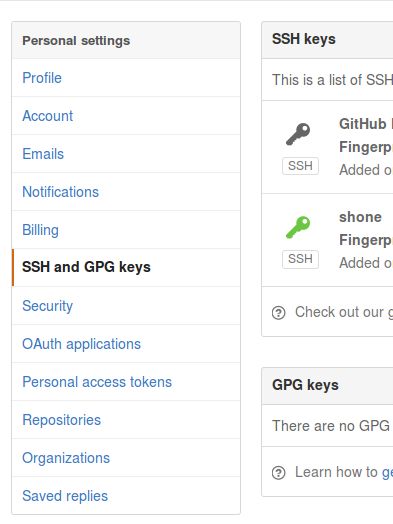Navigate to Notifications settings

(x=126, y=192)
